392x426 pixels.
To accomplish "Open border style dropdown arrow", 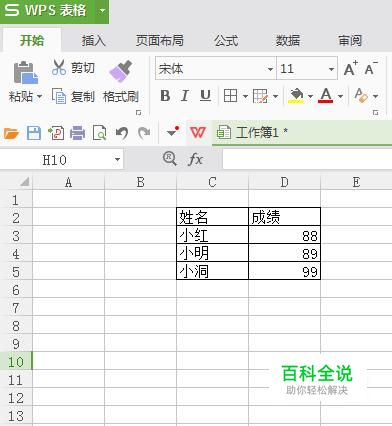I will [x=245, y=96].
